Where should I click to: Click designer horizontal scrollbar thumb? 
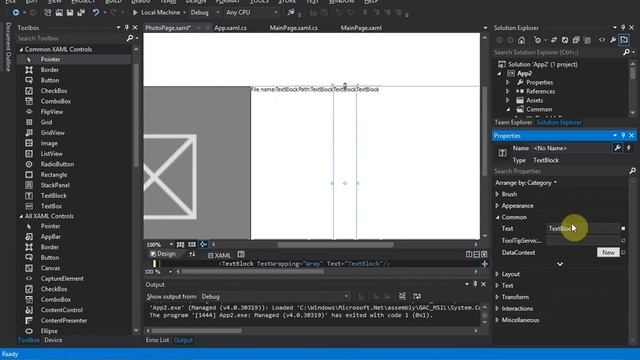coord(336,245)
